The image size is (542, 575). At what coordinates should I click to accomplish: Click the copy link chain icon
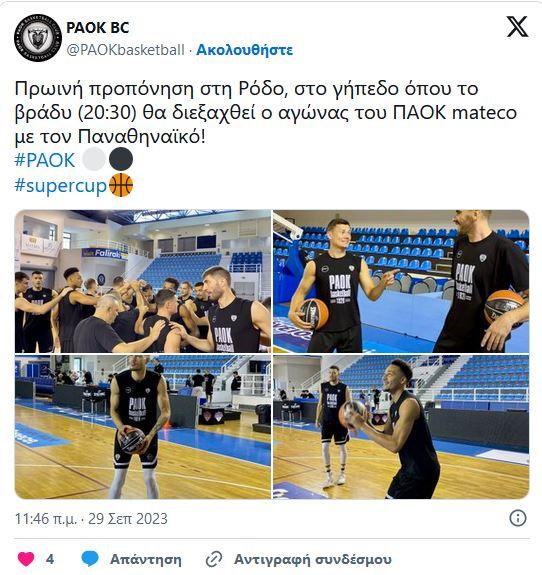pyautogui.click(x=214, y=559)
